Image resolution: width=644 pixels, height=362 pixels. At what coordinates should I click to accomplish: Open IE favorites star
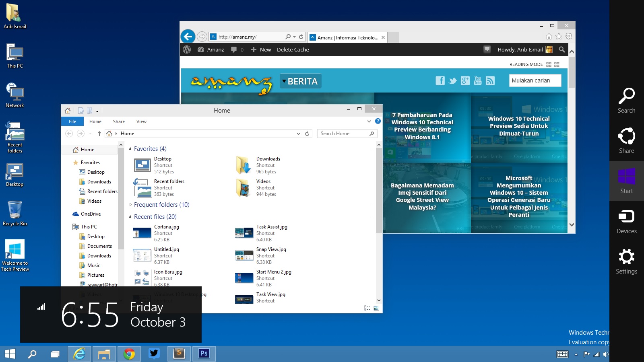559,37
